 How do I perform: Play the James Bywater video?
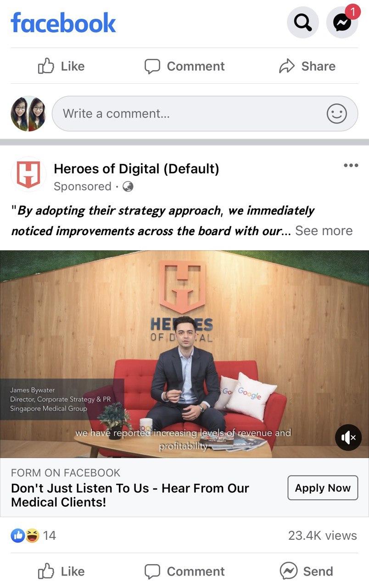coord(184,354)
